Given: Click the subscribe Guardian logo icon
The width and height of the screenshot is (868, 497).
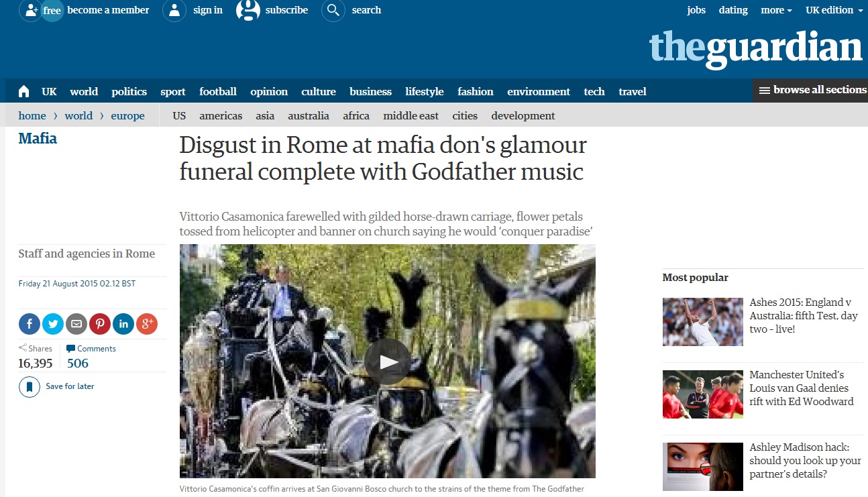Looking at the screenshot, I should pos(248,10).
